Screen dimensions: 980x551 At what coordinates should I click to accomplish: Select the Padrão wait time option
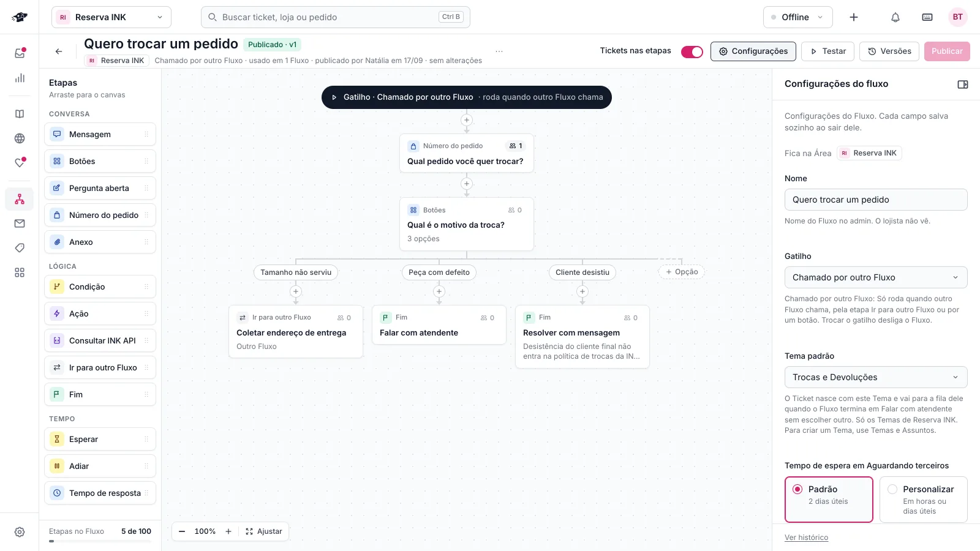coord(829,500)
